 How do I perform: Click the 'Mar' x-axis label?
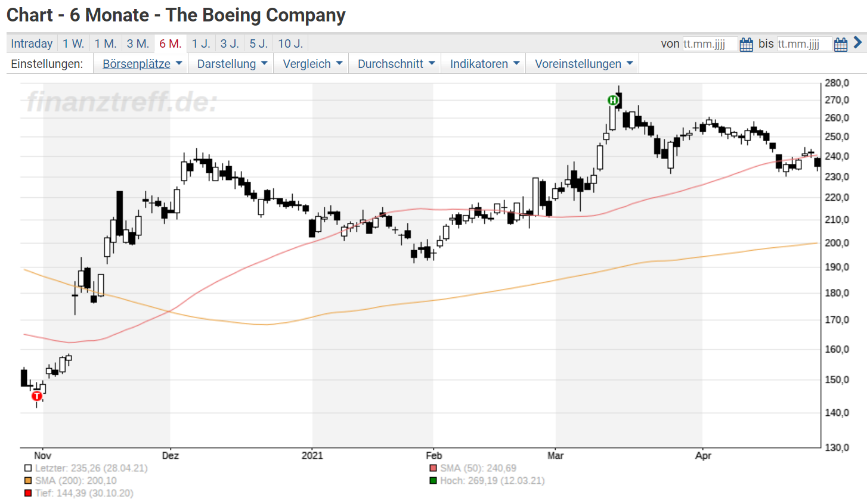pos(556,456)
